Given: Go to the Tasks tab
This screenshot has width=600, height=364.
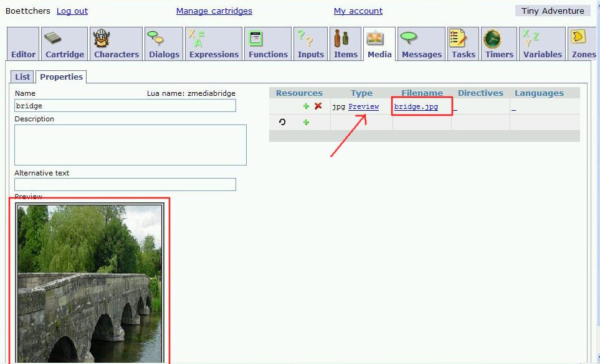Looking at the screenshot, I should tap(463, 44).
